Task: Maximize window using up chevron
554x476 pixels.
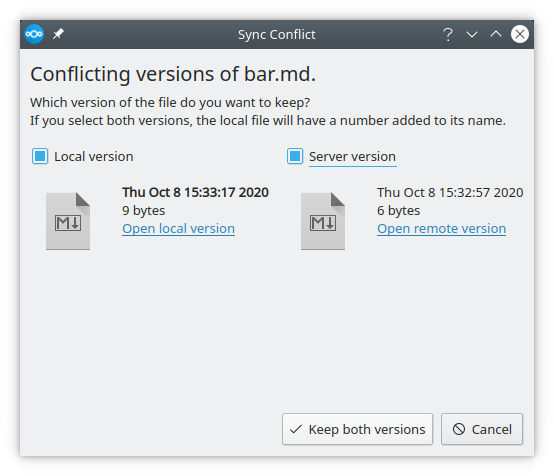Action: click(x=496, y=34)
